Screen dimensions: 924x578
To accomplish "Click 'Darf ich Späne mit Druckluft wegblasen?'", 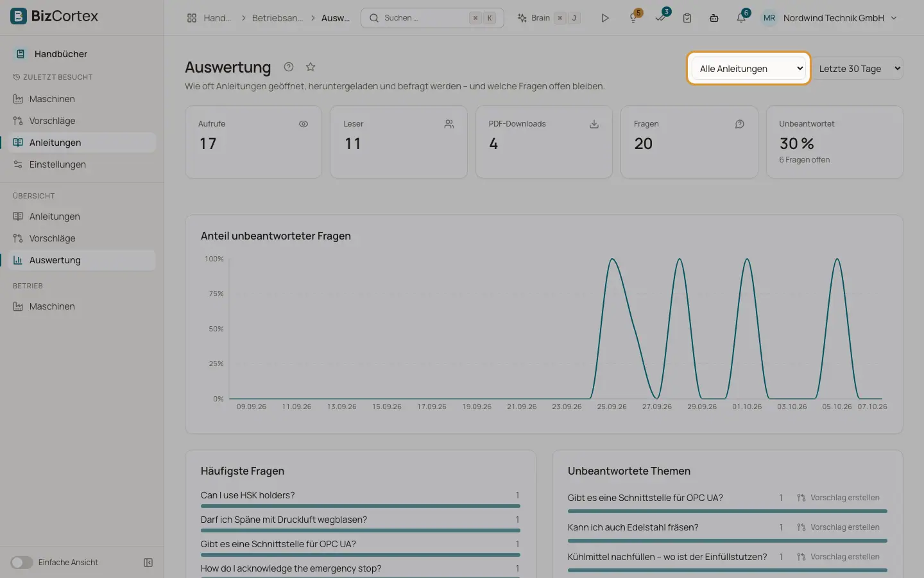I will click(284, 520).
